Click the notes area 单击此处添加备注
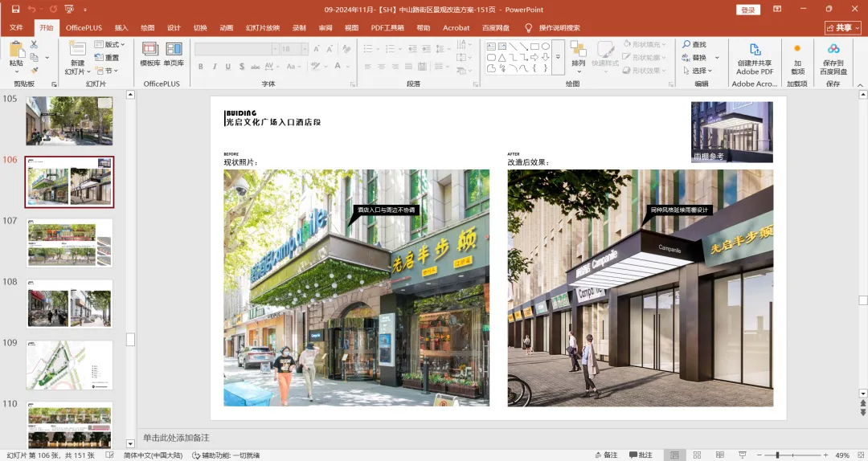868x461 pixels. 176,438
